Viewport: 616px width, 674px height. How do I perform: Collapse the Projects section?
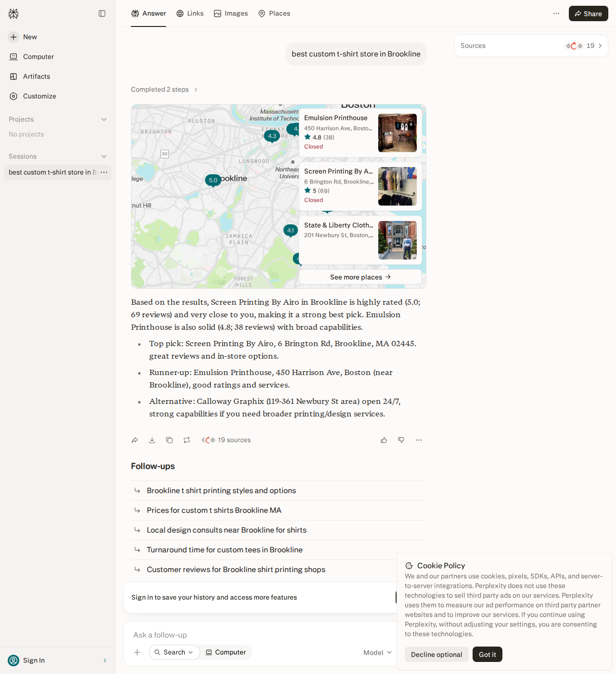(104, 119)
